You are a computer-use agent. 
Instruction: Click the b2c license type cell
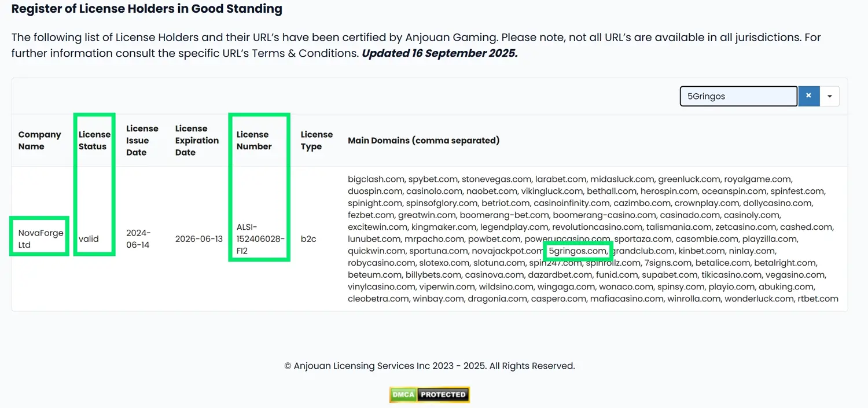pos(308,238)
